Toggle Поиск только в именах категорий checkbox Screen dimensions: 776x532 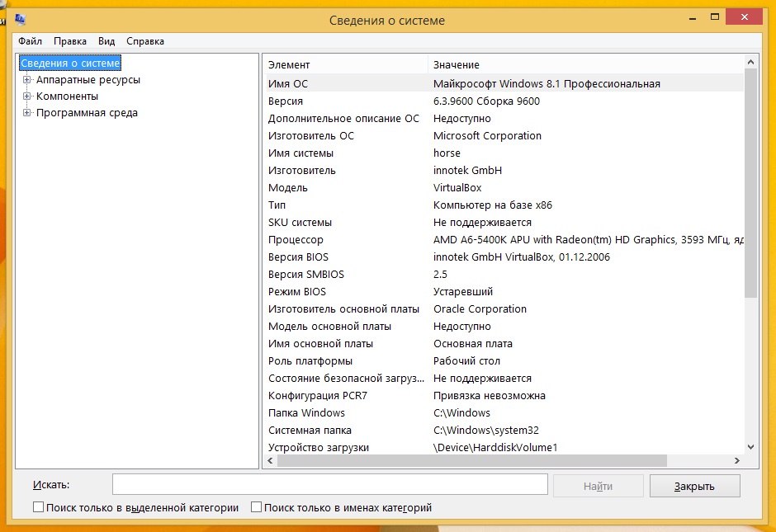point(257,508)
